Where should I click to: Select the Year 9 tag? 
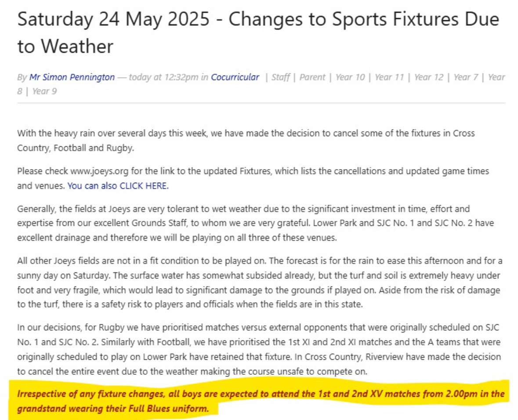tap(45, 91)
